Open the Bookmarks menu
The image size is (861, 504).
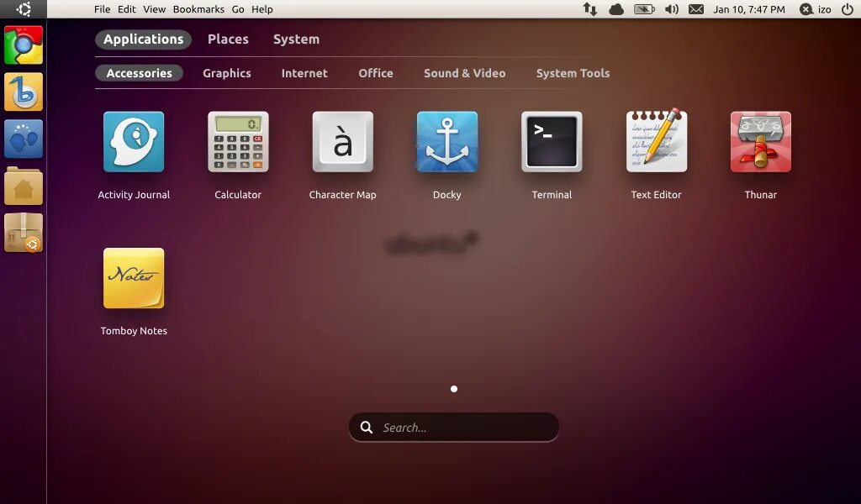point(198,8)
